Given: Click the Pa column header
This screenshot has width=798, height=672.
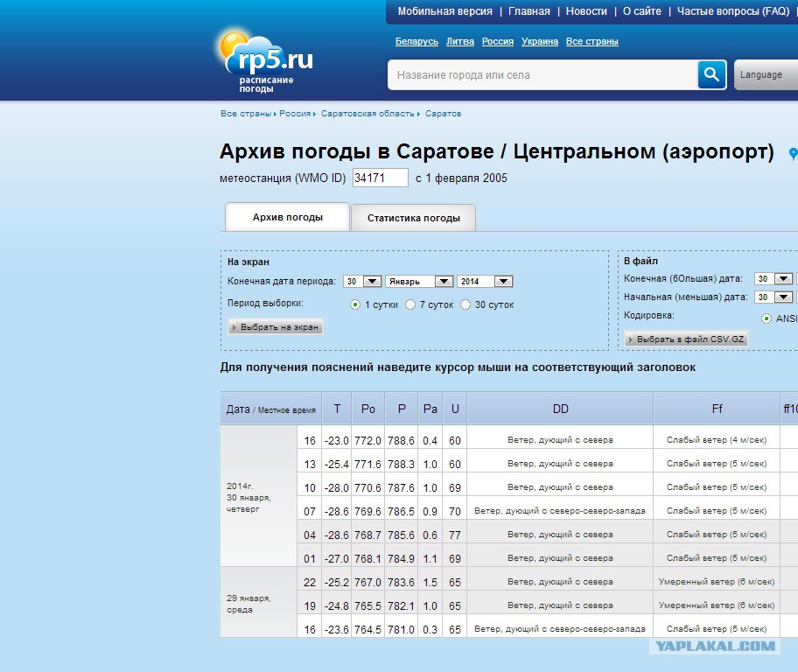Looking at the screenshot, I should 430,409.
